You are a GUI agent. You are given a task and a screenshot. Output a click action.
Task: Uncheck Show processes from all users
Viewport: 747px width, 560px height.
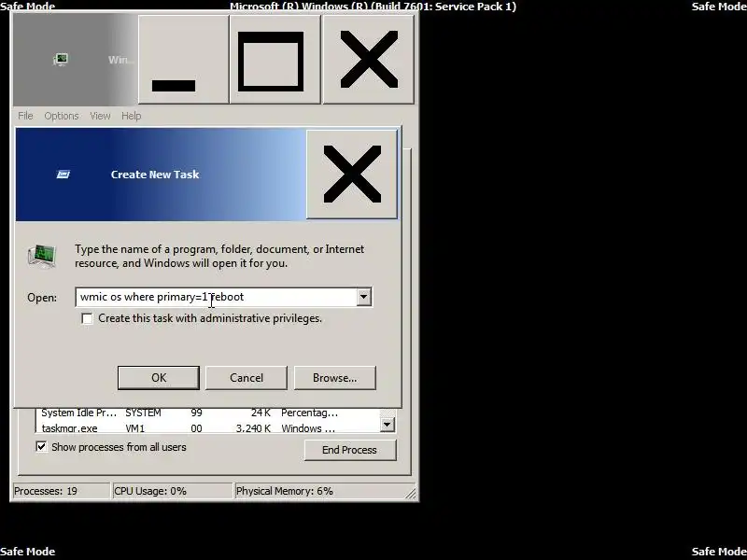coord(41,447)
